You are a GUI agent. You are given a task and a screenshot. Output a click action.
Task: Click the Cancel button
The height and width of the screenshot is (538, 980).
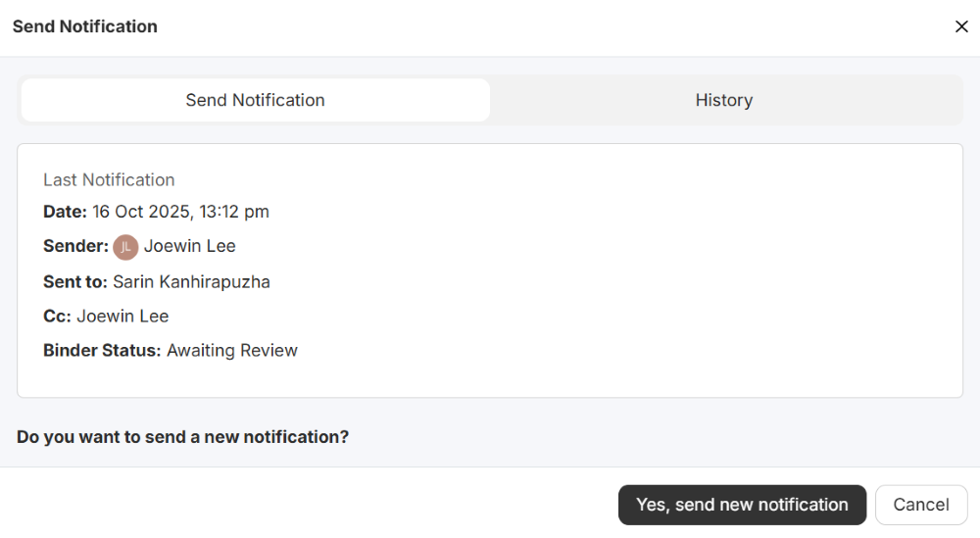tap(920, 506)
